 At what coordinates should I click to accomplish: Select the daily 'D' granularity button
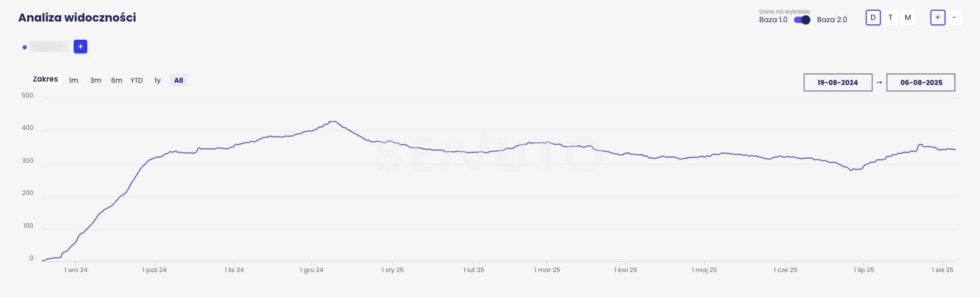873,18
